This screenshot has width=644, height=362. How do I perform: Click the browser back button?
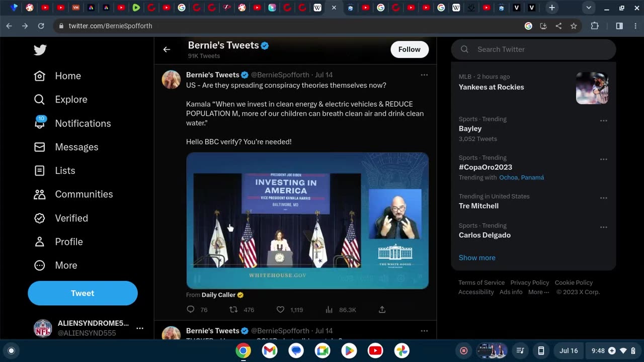(9, 26)
